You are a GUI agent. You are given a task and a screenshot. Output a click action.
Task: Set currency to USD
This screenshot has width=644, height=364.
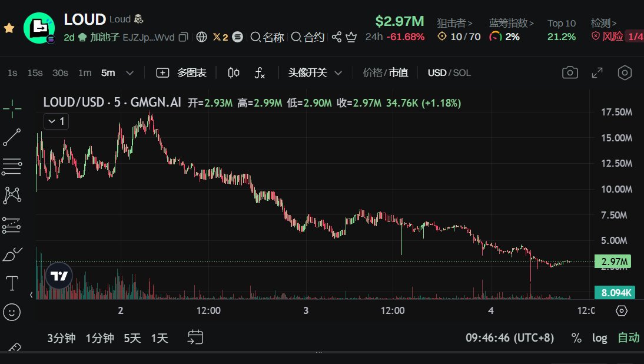pyautogui.click(x=437, y=72)
